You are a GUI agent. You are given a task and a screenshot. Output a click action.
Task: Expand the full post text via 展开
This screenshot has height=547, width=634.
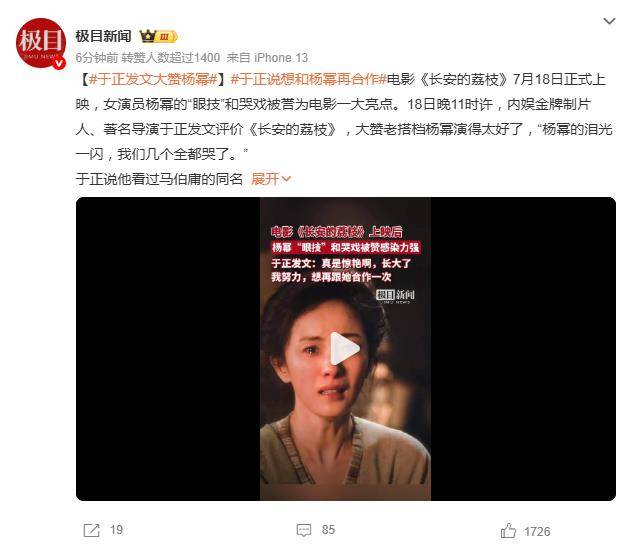[x=271, y=179]
